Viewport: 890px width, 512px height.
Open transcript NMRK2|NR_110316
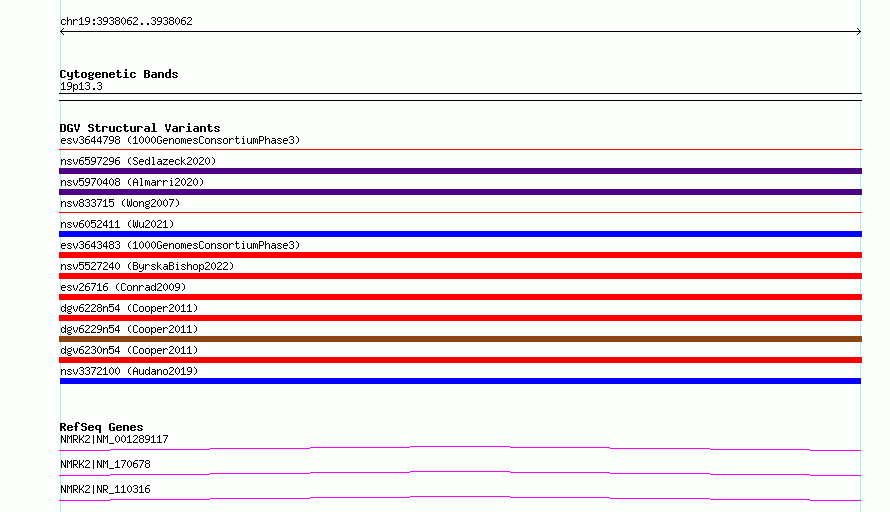coord(105,489)
